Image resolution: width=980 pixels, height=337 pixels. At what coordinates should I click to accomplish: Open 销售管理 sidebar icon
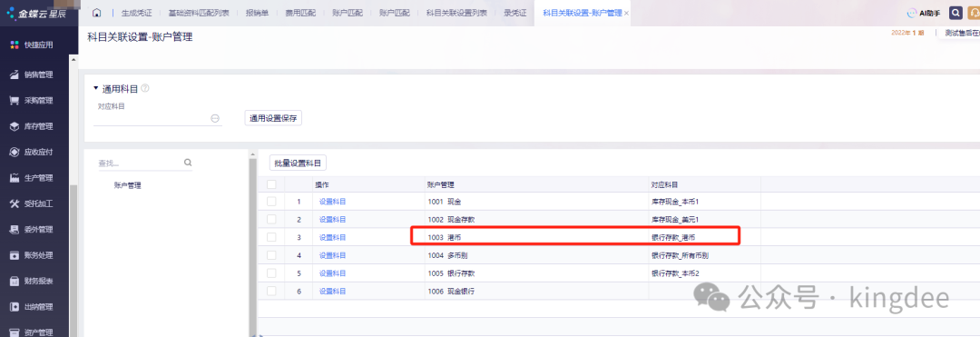pyautogui.click(x=15, y=74)
